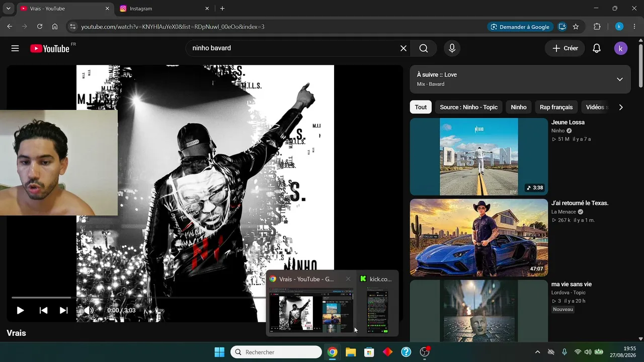Show hidden system tray icons
Viewport: 644px width, 362px height.
[x=537, y=352]
